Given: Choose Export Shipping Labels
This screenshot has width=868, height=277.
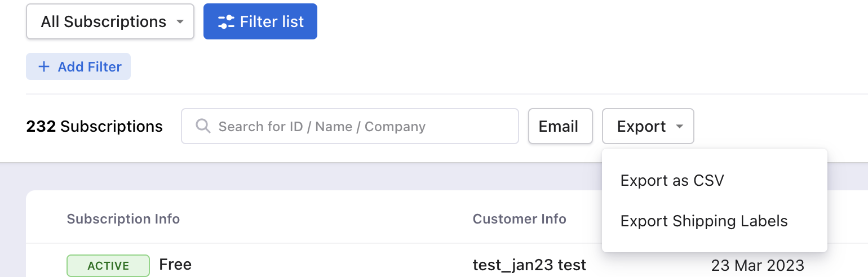Looking at the screenshot, I should coord(704,221).
